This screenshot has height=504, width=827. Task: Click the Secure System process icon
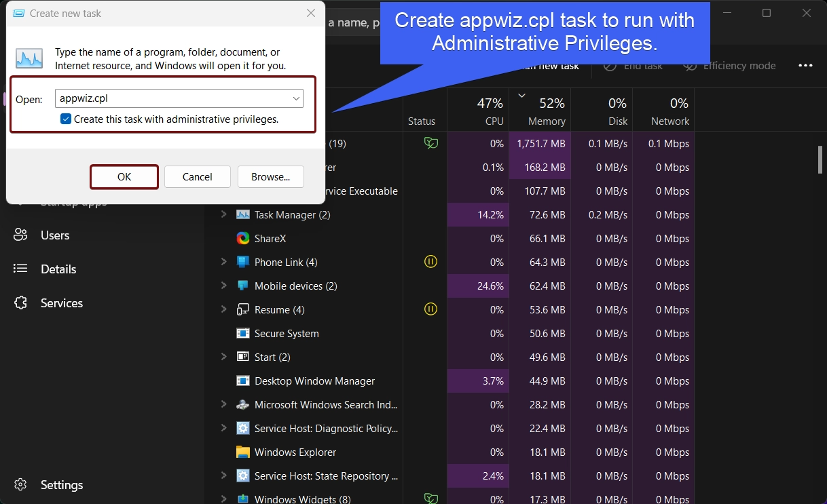click(x=243, y=333)
